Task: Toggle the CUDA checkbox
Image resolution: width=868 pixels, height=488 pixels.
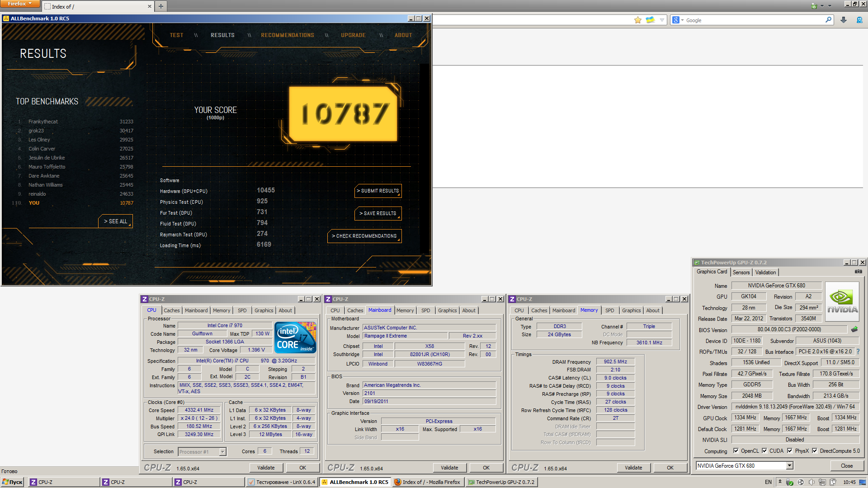Action: coord(764,450)
